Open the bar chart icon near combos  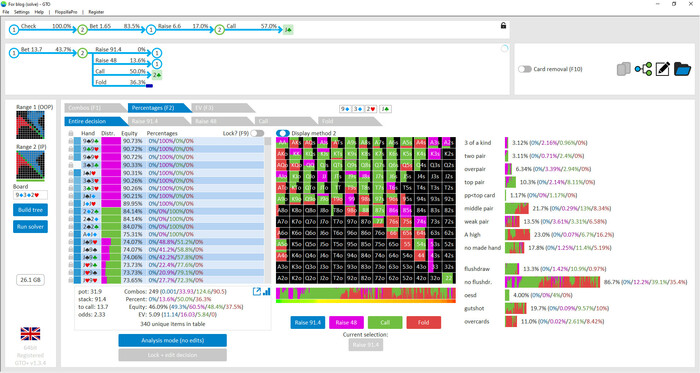267,291
